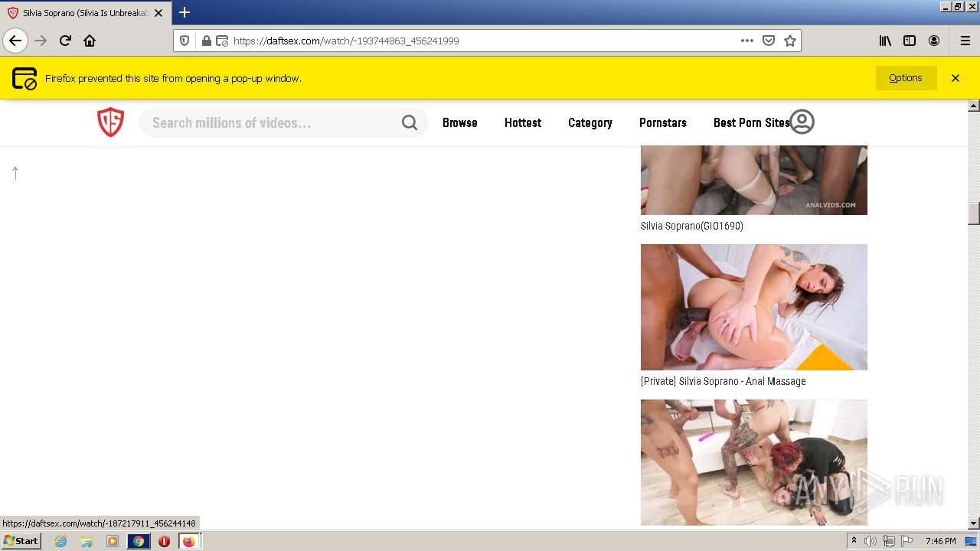Viewport: 980px width, 551px height.
Task: Open the volume control in system tray
Action: [871, 541]
